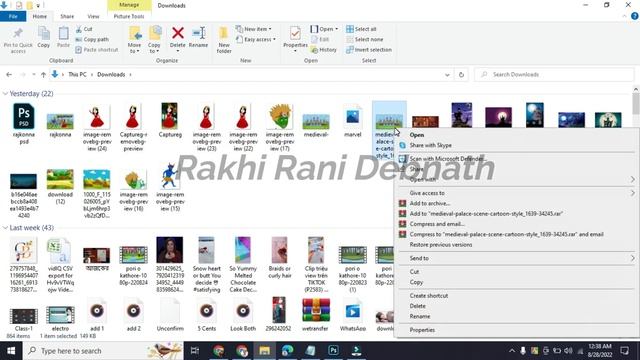The image size is (640, 360).
Task: Open the New item dropdown
Action: 254,29
